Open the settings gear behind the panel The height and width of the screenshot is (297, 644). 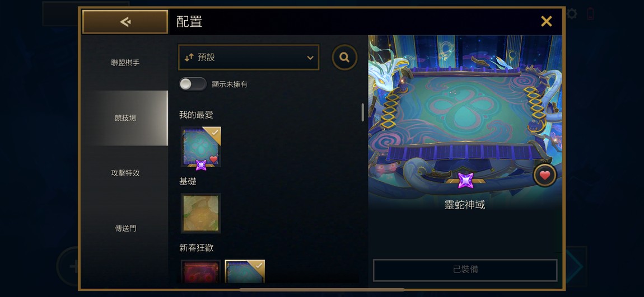[x=571, y=15]
